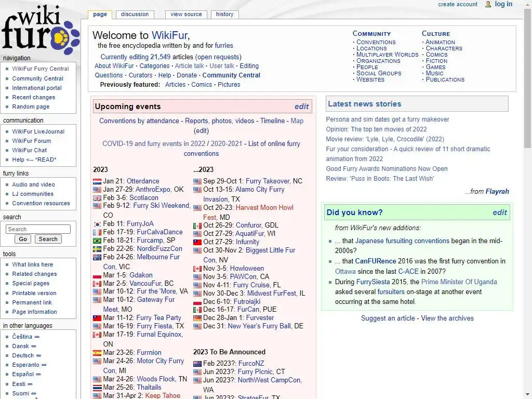Click the user icon beside log in

(x=488, y=4)
